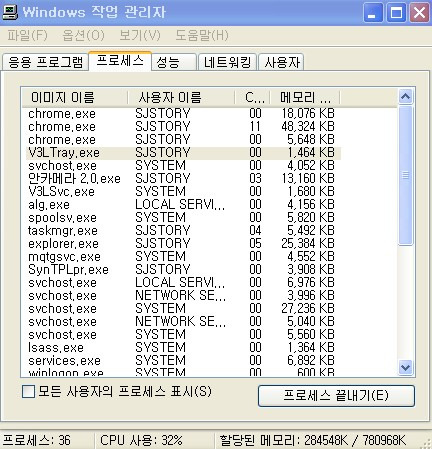Click LOCAL SERVI... user of alg.exe
Viewport: 432px width, 449px height.
coord(180,205)
